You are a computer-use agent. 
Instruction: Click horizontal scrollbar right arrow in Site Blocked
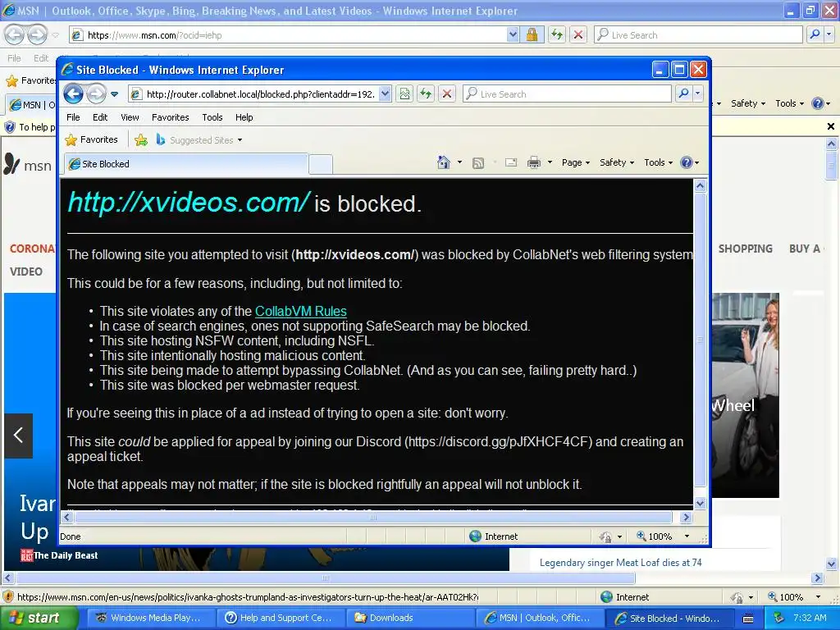687,518
